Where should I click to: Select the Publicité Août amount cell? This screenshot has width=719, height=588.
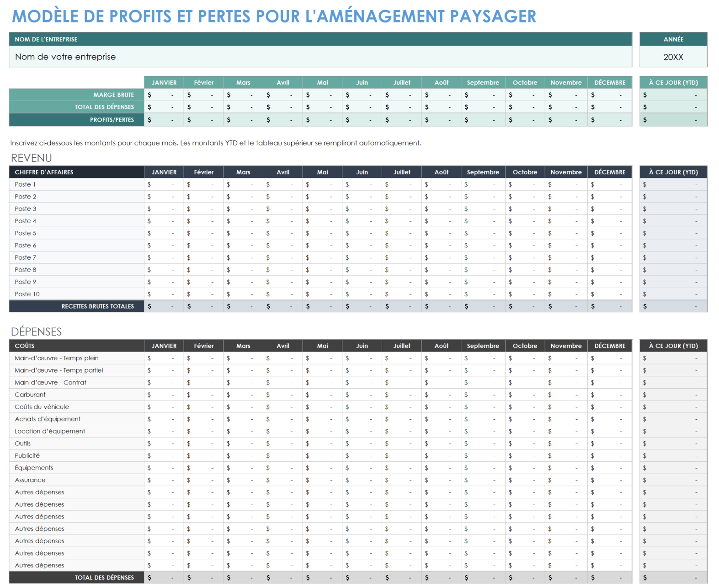(x=441, y=455)
